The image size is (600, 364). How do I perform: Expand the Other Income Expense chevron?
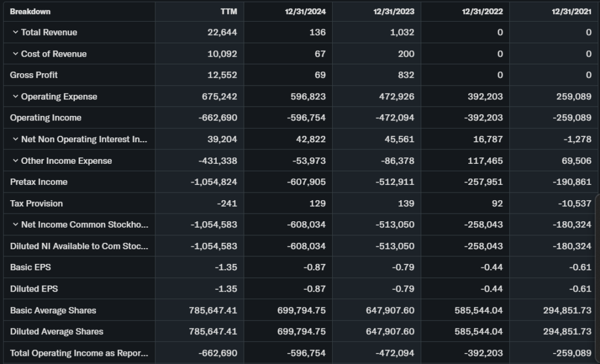(15, 161)
